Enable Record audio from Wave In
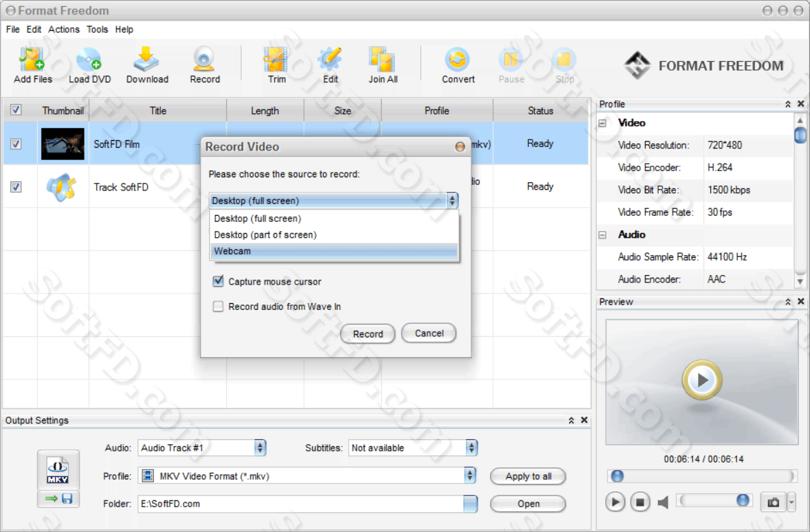The image size is (810, 532). pyautogui.click(x=218, y=307)
